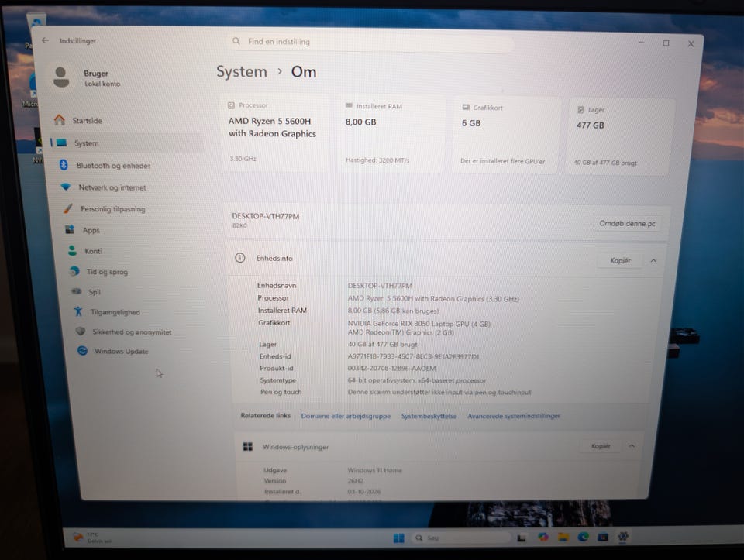Launch Microsoft Edge from the taskbar
The height and width of the screenshot is (560, 744).
pos(583,537)
